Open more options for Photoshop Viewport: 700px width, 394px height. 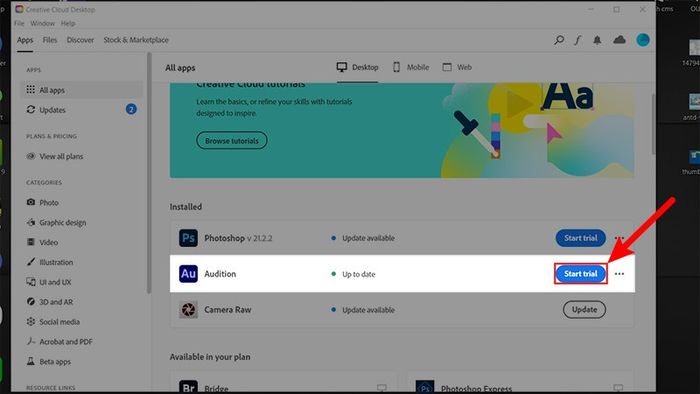(x=619, y=238)
